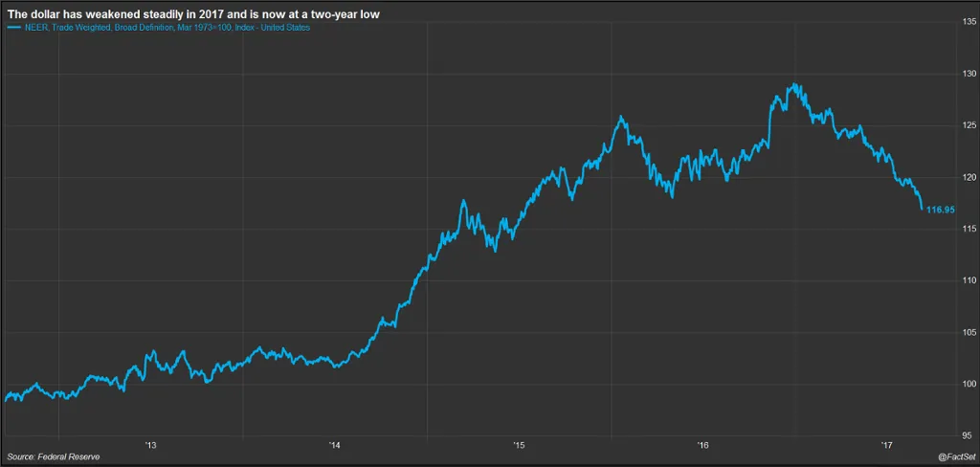Click the 120 y-axis value label
Image resolution: width=980 pixels, height=467 pixels.
pyautogui.click(x=969, y=177)
